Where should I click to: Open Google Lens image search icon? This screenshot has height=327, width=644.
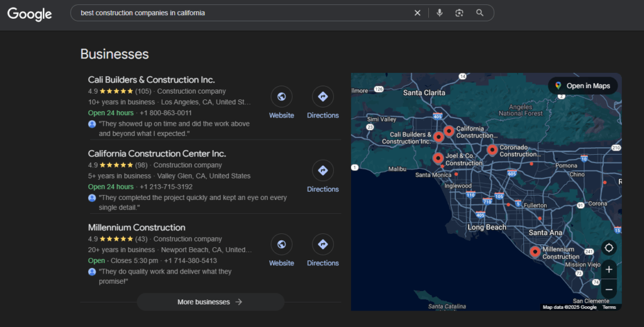pyautogui.click(x=459, y=13)
